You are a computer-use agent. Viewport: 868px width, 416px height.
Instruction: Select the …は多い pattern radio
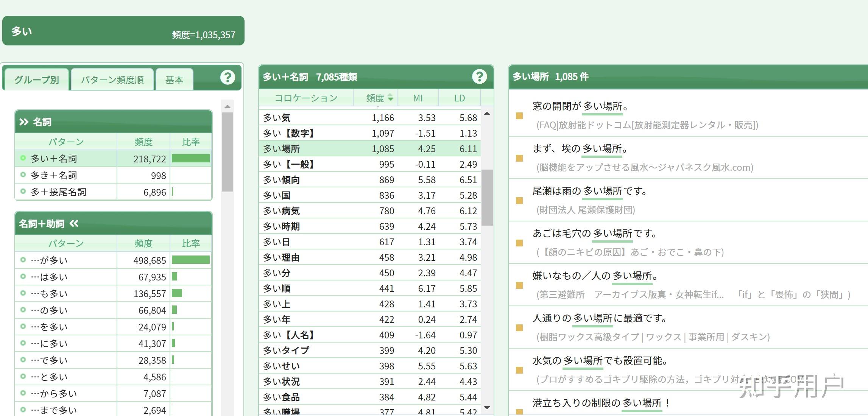pyautogui.click(x=23, y=276)
